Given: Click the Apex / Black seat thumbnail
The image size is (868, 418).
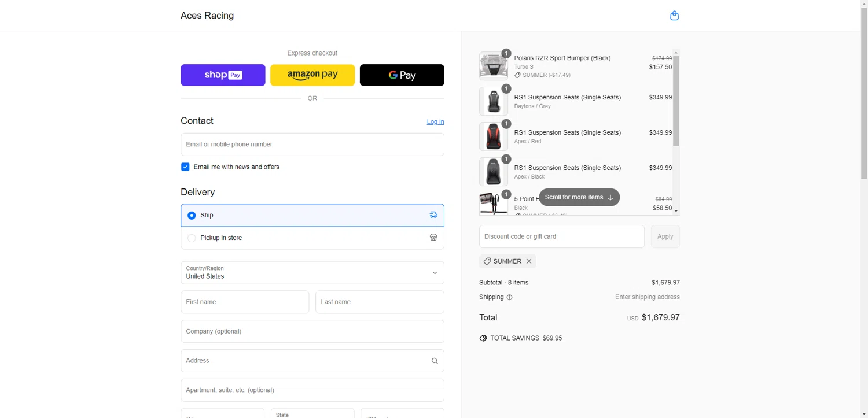Looking at the screenshot, I should (494, 172).
